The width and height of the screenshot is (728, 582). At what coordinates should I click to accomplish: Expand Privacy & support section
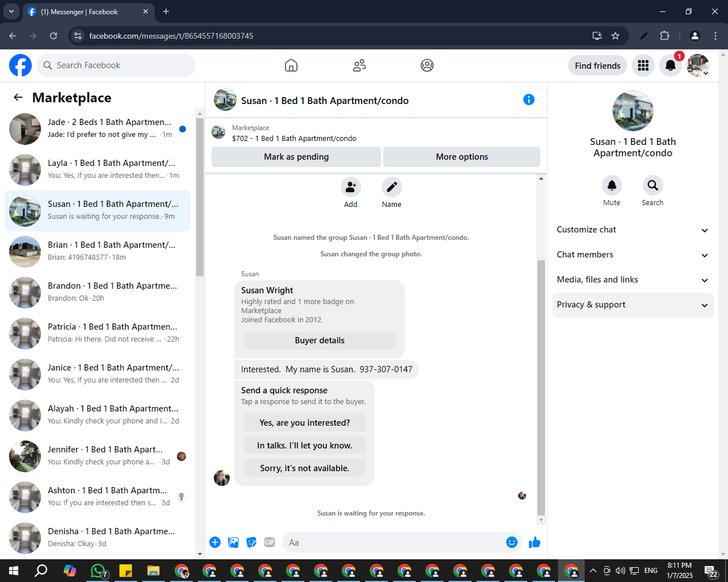[633, 305]
